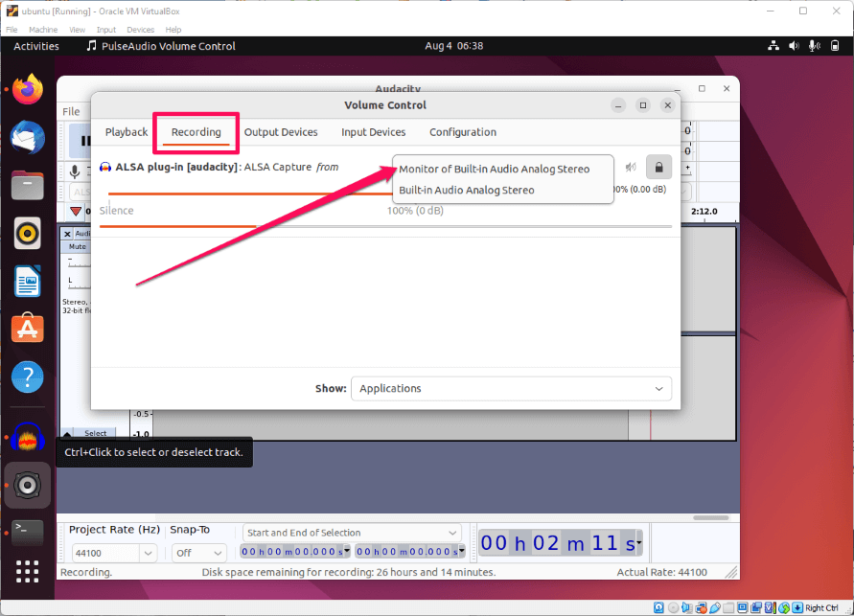Launch LibreOffice Writer from the dock
The image size is (854, 616).
tap(27, 281)
